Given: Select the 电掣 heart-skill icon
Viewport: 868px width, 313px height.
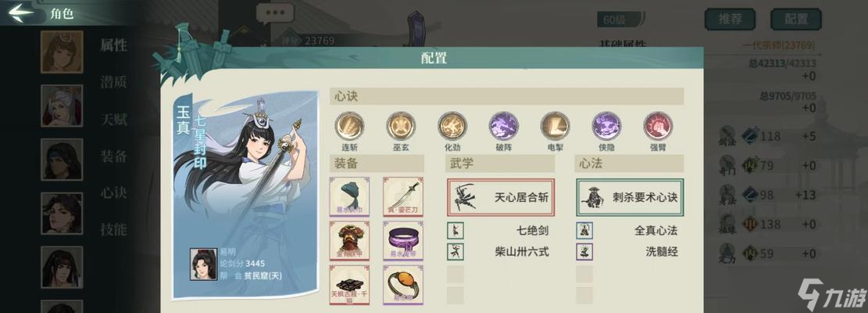Looking at the screenshot, I should [555, 126].
